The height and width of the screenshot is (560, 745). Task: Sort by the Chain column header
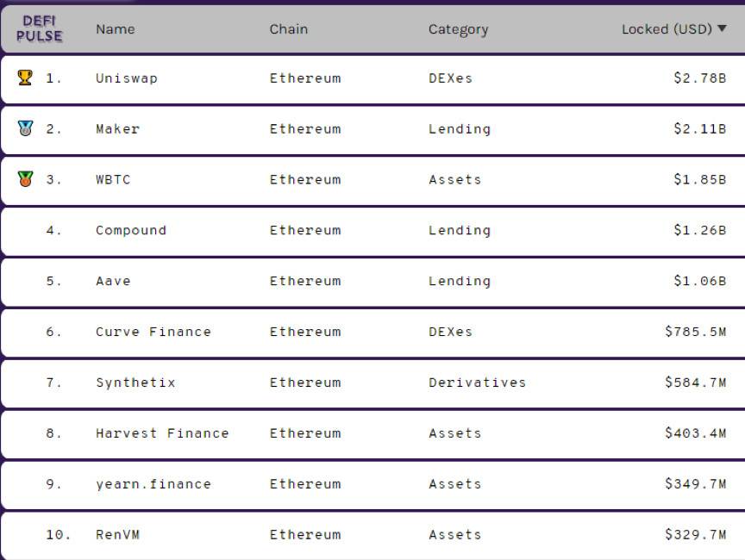pos(288,29)
